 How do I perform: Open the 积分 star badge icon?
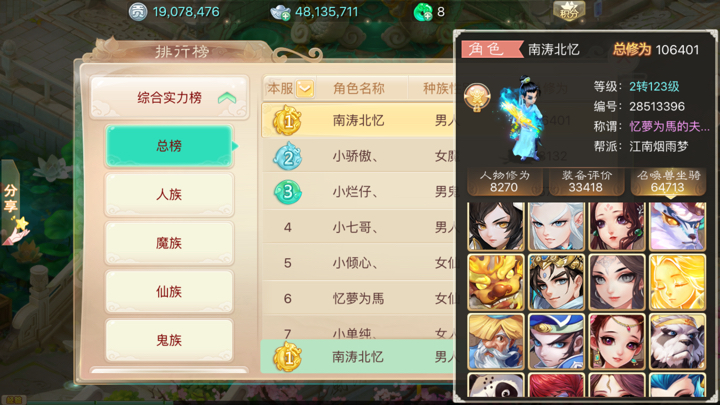point(569,11)
